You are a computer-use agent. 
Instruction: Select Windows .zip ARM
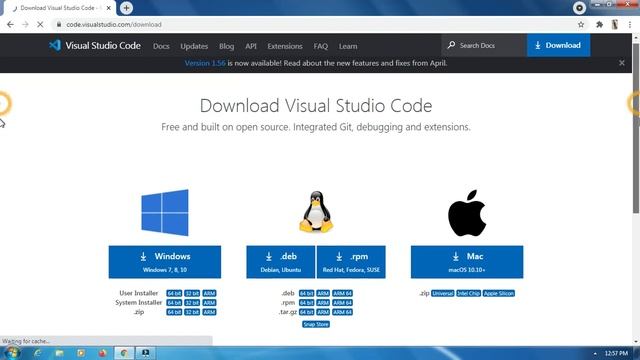coord(209,312)
